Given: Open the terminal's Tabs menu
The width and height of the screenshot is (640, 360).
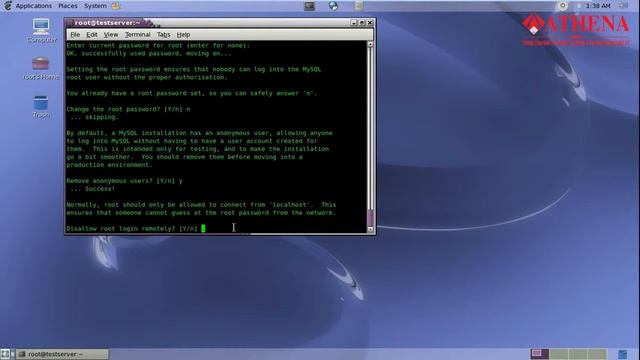Looking at the screenshot, I should 163,35.
